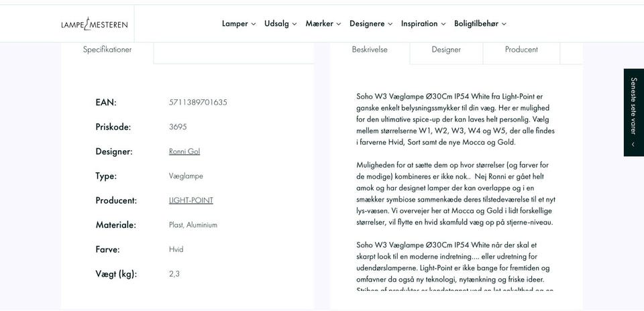Click the Vægt (kg): label
644x311 pixels.
click(x=116, y=274)
